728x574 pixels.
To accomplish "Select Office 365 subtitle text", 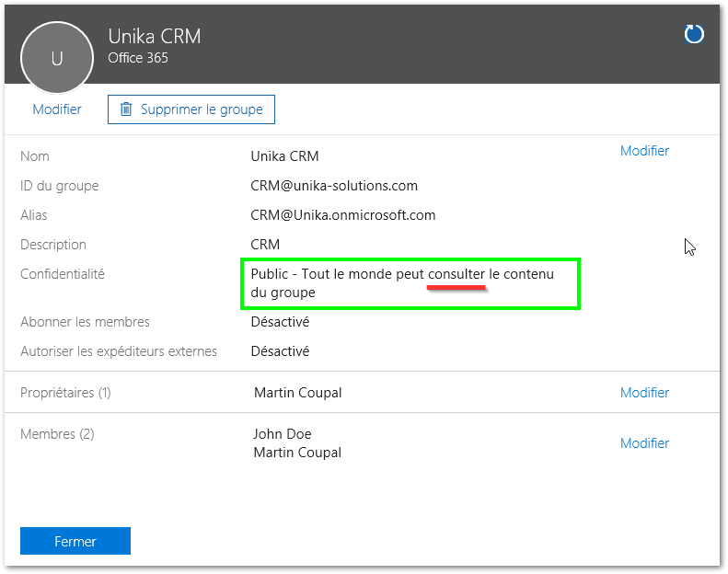I will click(x=138, y=58).
